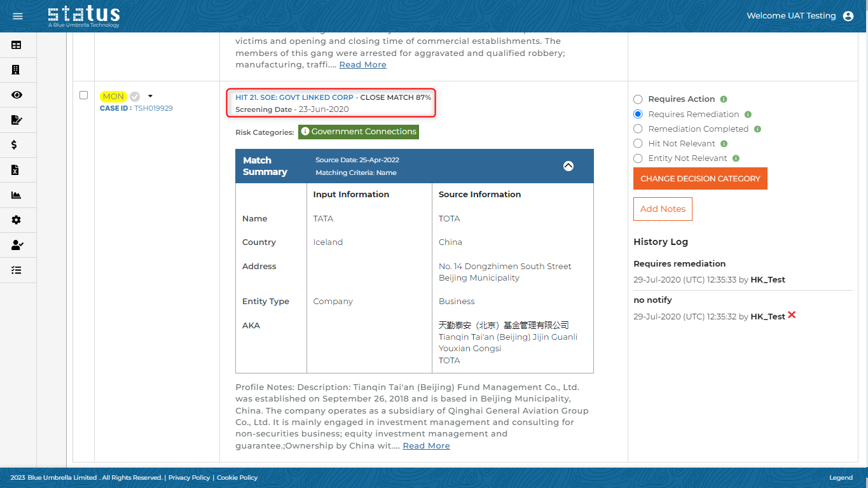Image resolution: width=868 pixels, height=488 pixels.
Task: Open the Legend in the footer
Action: point(841,478)
